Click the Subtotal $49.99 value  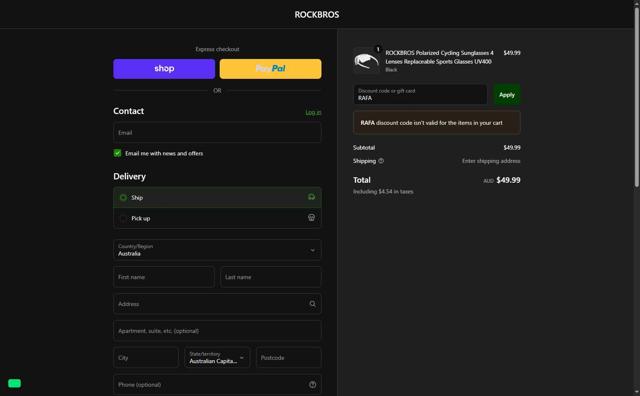pyautogui.click(x=512, y=147)
